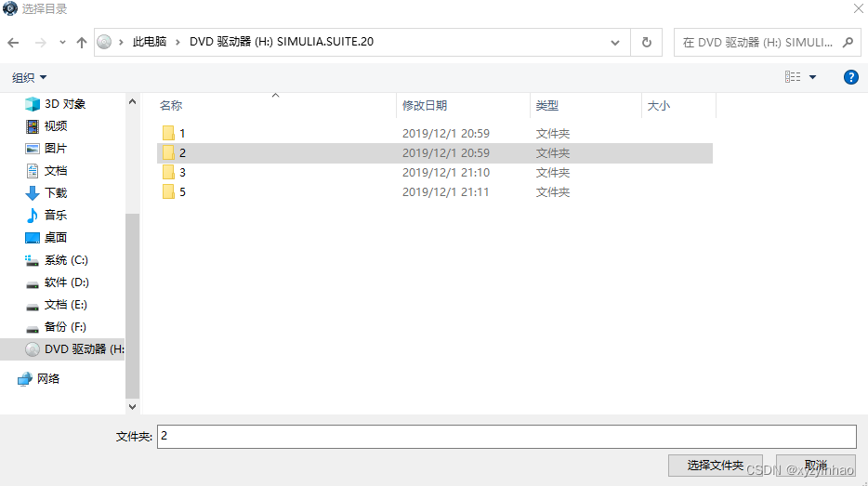The image size is (868, 486).
Task: Click the folder icon of folder 5
Action: click(x=168, y=192)
